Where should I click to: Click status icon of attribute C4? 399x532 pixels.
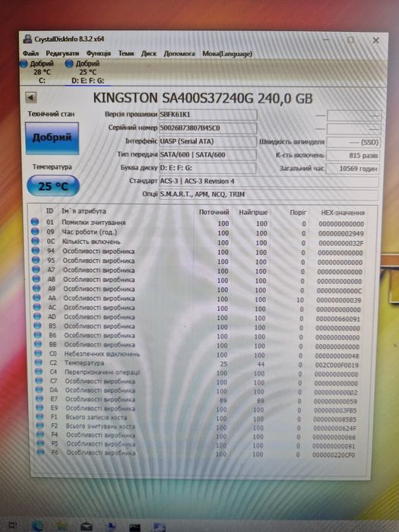(39, 372)
